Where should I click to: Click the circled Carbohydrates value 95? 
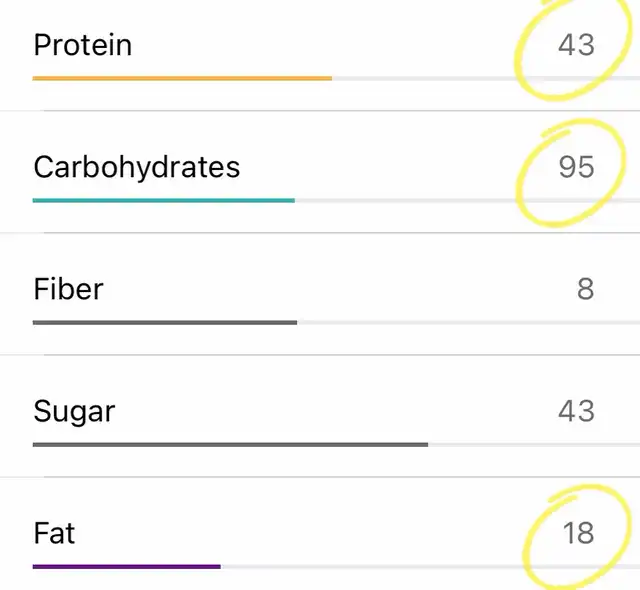point(576,167)
